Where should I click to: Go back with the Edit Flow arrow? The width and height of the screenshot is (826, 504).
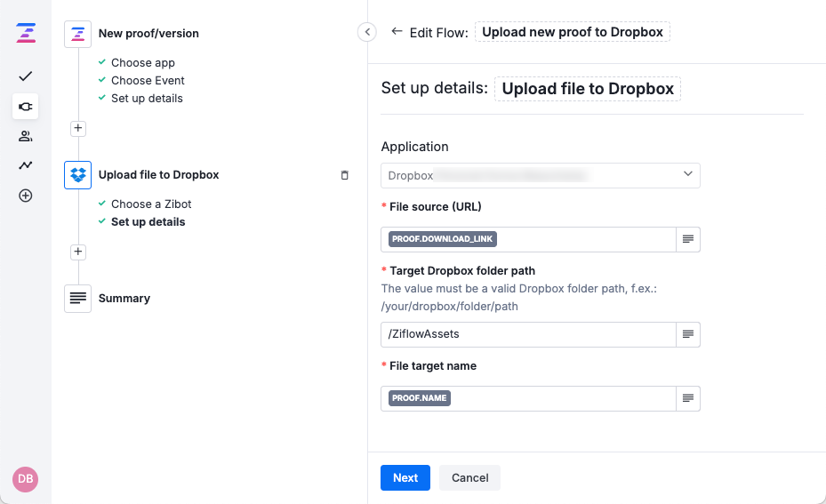pos(397,32)
